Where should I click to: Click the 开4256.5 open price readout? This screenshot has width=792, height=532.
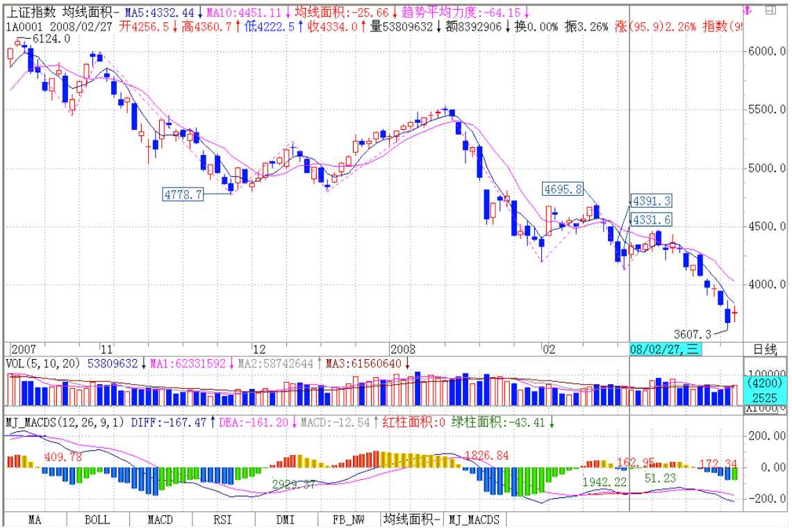pyautogui.click(x=145, y=27)
